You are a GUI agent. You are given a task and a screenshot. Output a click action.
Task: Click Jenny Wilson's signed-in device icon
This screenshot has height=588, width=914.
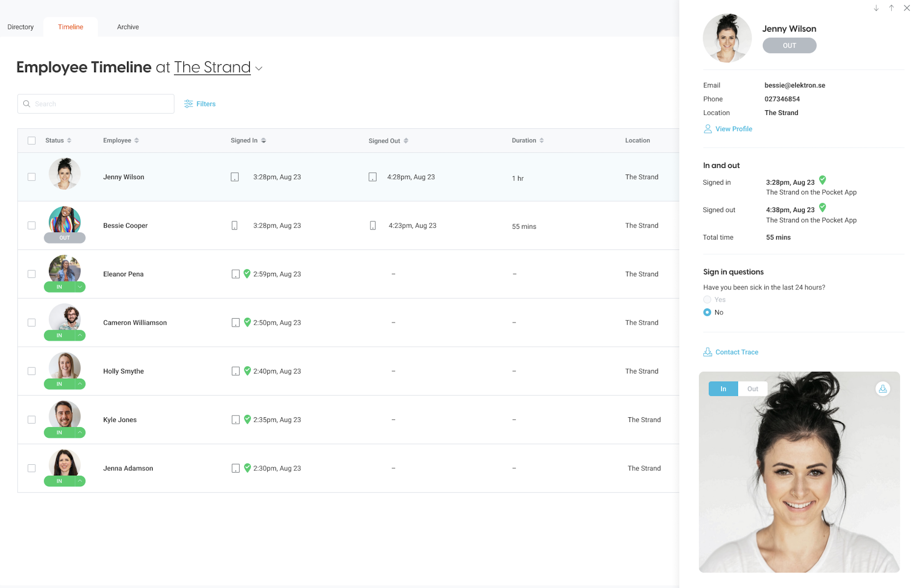(x=235, y=177)
